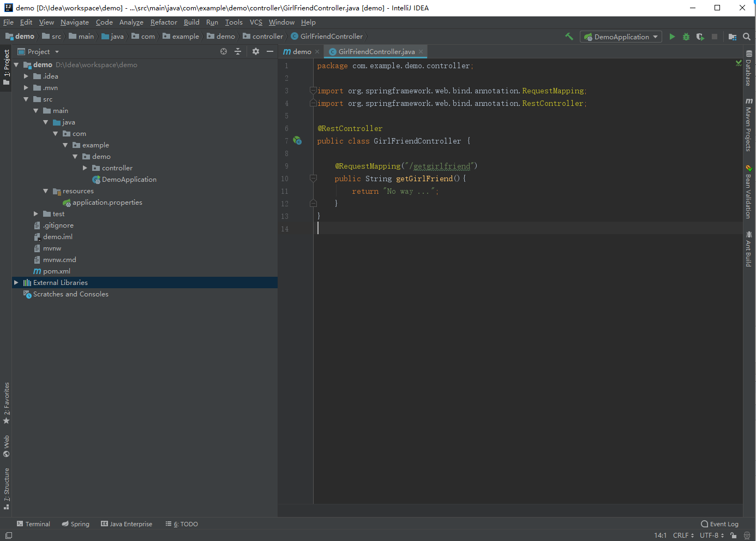Open the Event Log
The height and width of the screenshot is (541, 756).
[719, 524]
